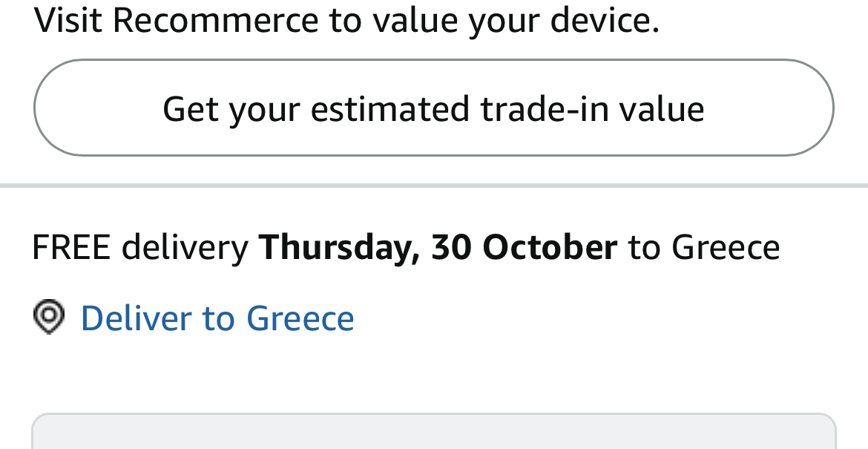Image resolution: width=868 pixels, height=449 pixels.
Task: Click the word "Recommerce" in the top line
Action: point(215,20)
